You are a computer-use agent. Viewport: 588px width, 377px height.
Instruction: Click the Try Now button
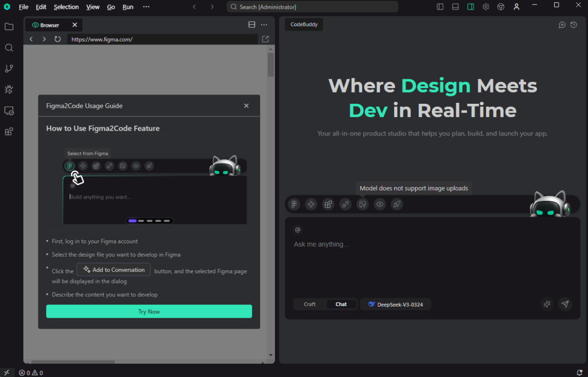tap(149, 311)
